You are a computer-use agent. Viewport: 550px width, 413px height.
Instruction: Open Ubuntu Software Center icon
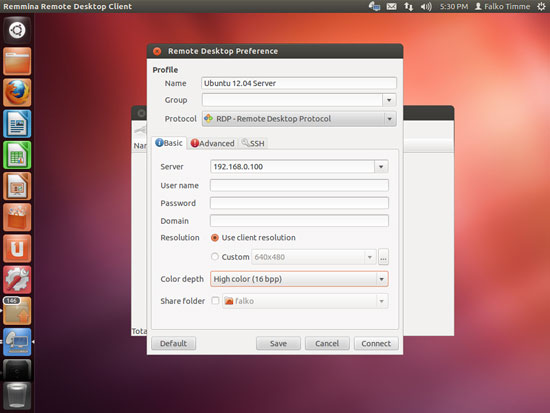17,218
